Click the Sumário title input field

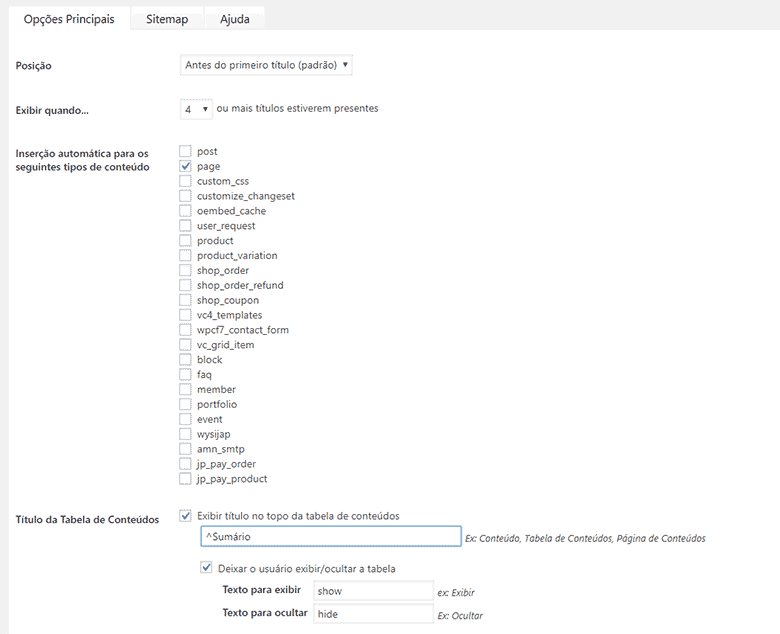tap(330, 538)
